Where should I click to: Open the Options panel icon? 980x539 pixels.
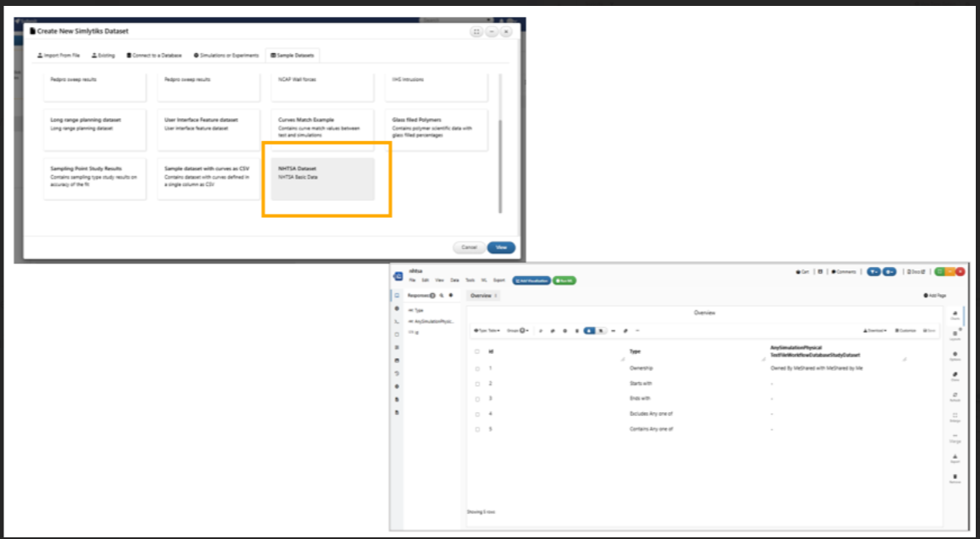(x=955, y=356)
